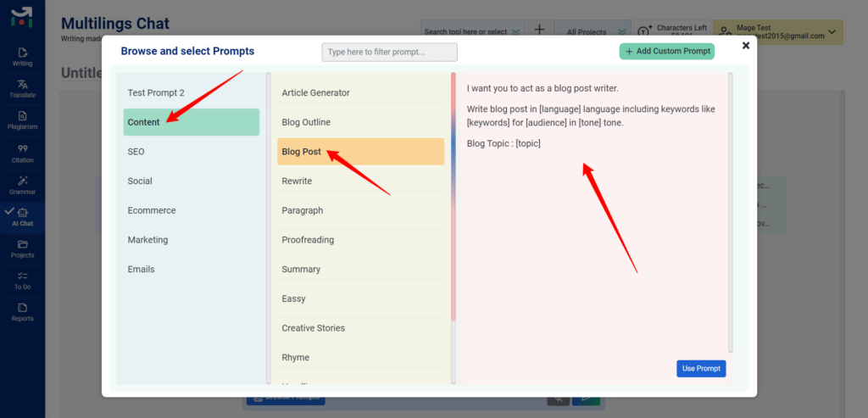
Task: Open the Grammar checker icon
Action: 22,184
